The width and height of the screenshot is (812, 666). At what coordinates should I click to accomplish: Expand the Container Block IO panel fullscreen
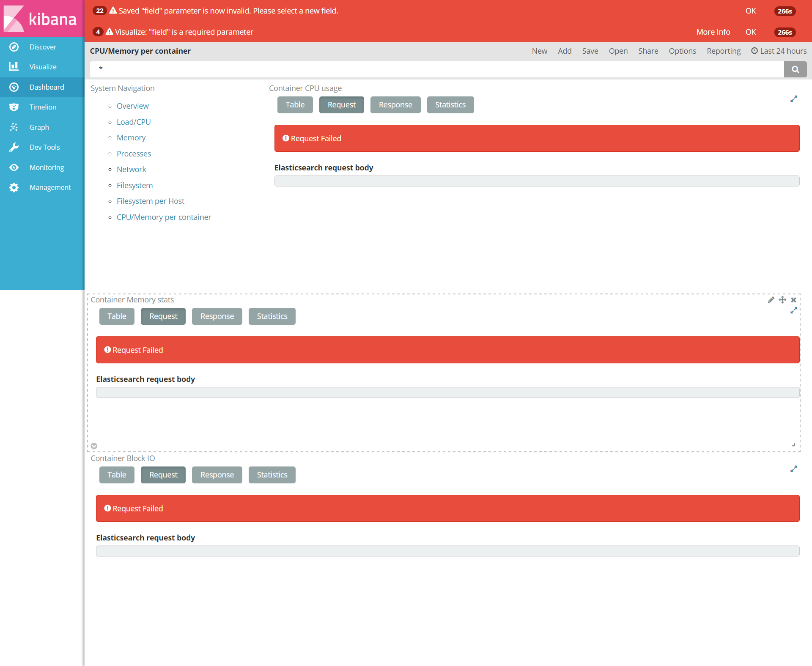coord(794,469)
